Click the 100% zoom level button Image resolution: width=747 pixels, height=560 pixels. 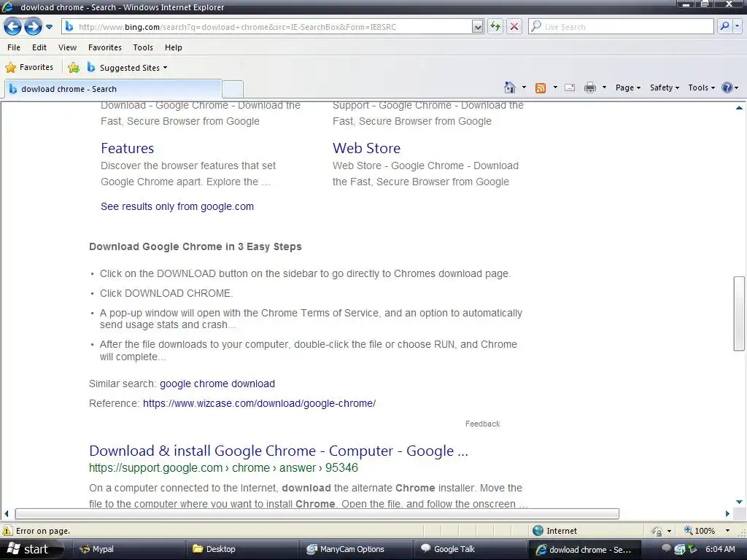(x=700, y=531)
